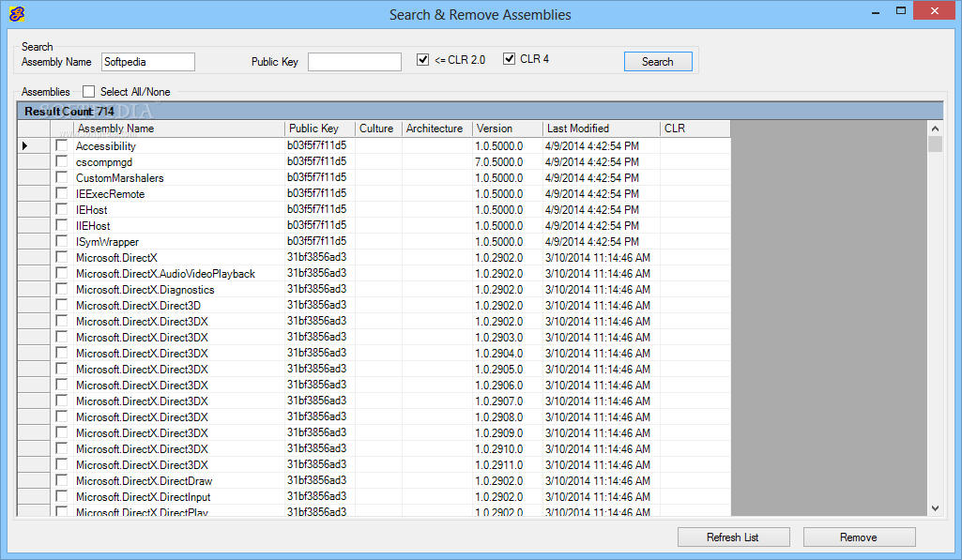
Task: Sort by the Version column header
Action: tap(508, 129)
